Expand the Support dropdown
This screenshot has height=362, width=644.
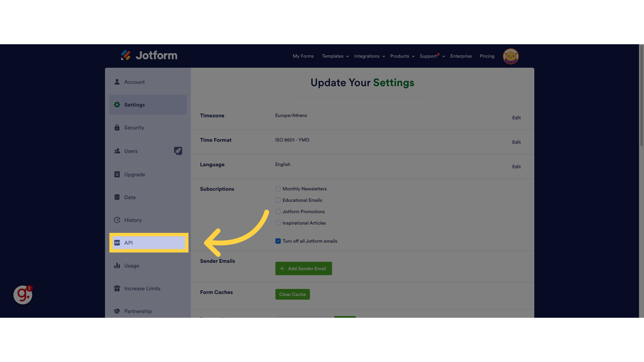pyautogui.click(x=430, y=56)
